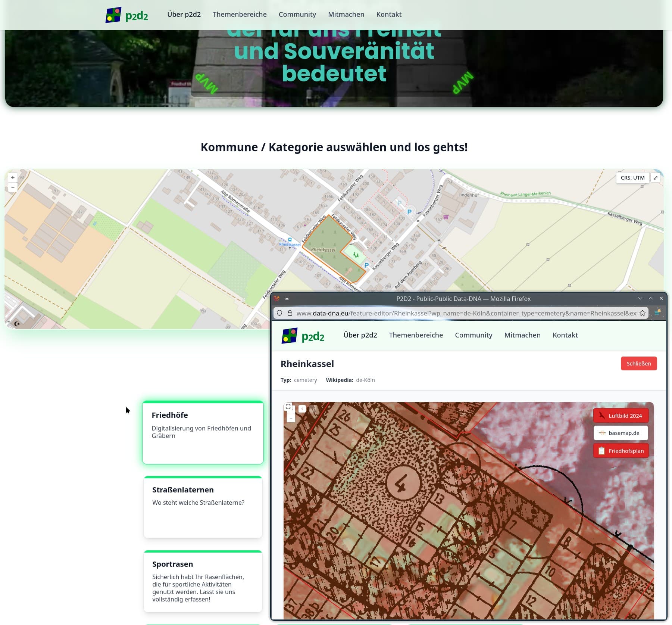Toggle the basemap.de layer
Image resolution: width=672 pixels, height=625 pixels.
click(621, 433)
